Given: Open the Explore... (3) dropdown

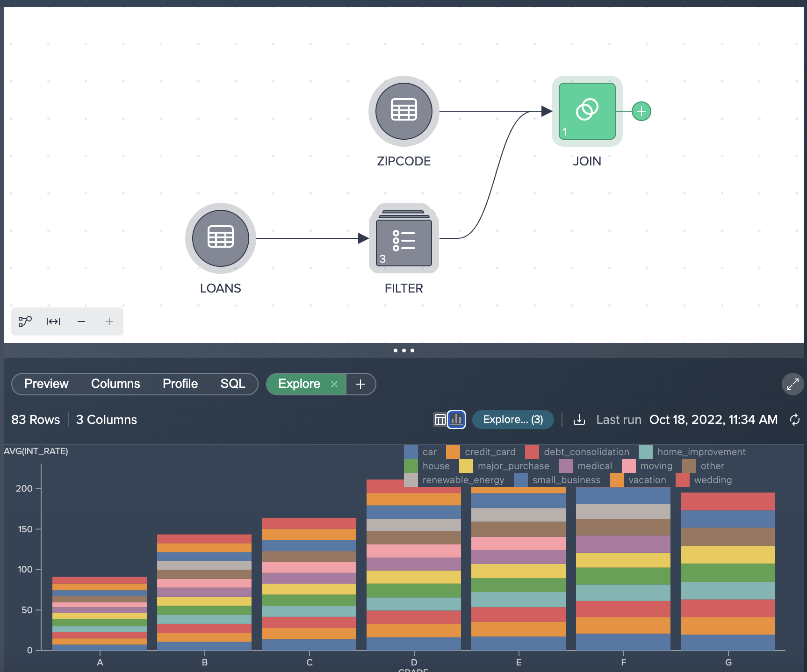Looking at the screenshot, I should tap(513, 420).
